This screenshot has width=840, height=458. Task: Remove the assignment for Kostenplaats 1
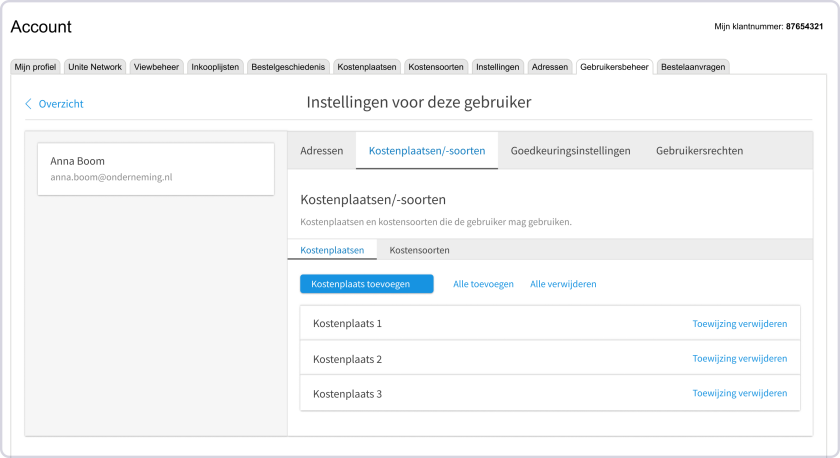pos(740,324)
